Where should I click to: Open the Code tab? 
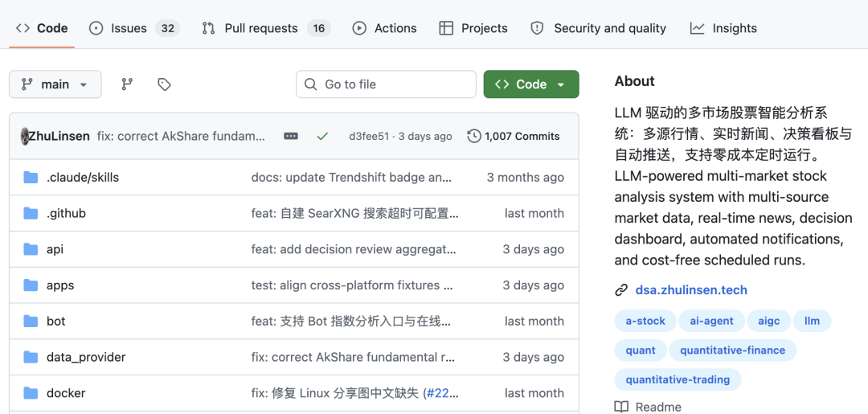click(x=42, y=28)
